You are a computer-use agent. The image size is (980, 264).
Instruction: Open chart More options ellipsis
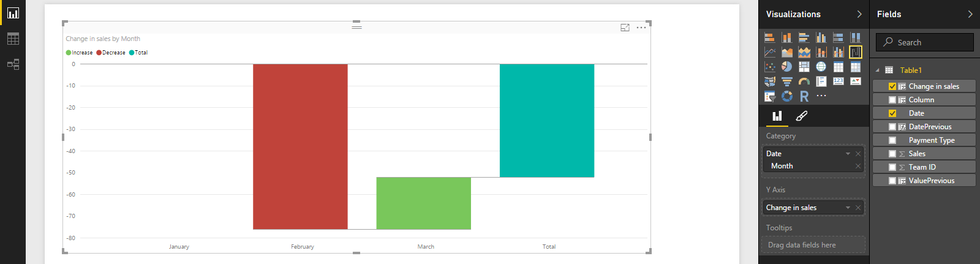(641, 28)
